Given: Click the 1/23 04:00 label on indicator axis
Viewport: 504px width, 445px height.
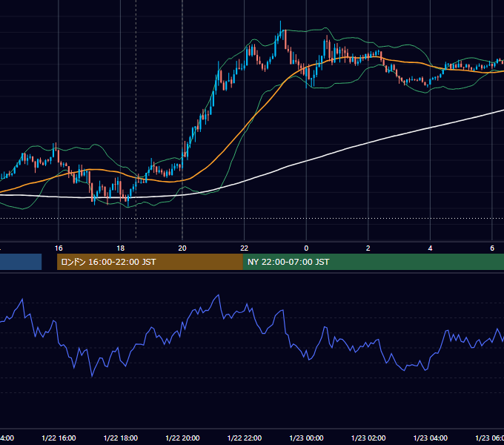Looking at the screenshot, I should [431, 438].
